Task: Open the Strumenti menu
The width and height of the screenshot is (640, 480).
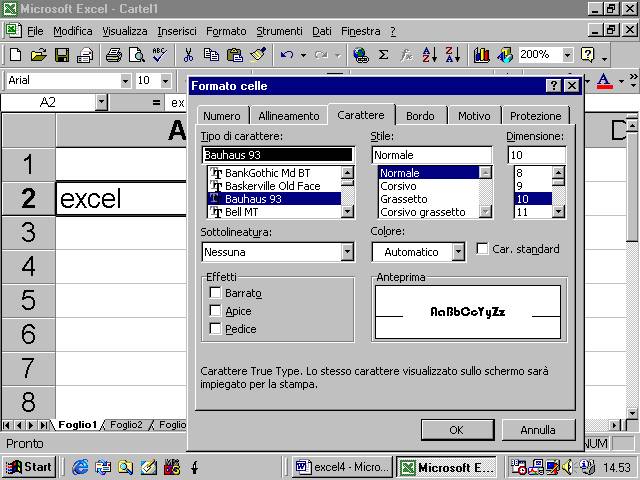Action: pos(279,31)
